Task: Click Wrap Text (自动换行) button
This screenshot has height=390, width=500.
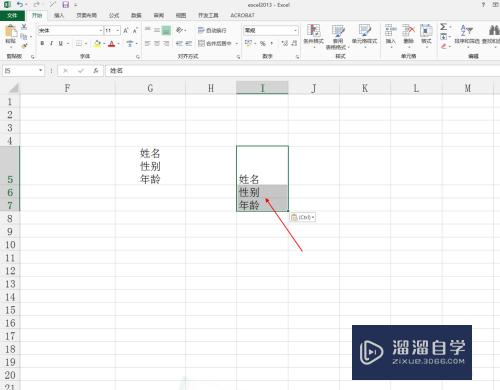Action: tap(212, 30)
